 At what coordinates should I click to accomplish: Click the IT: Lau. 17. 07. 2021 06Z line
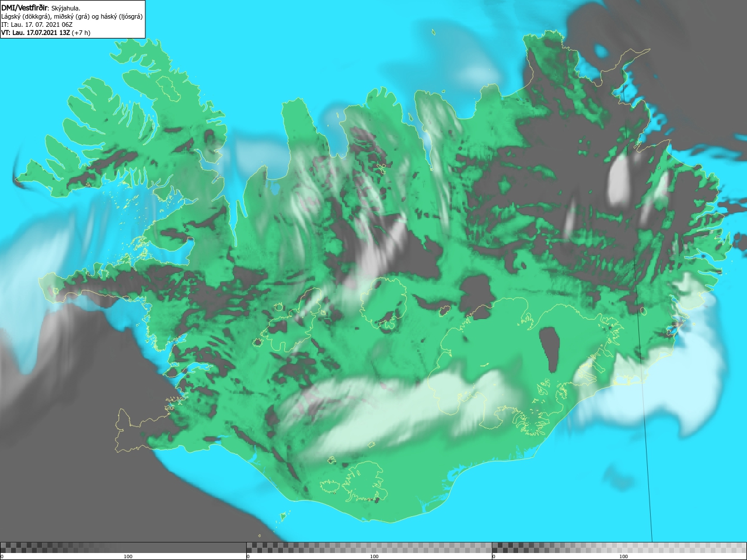[37, 24]
